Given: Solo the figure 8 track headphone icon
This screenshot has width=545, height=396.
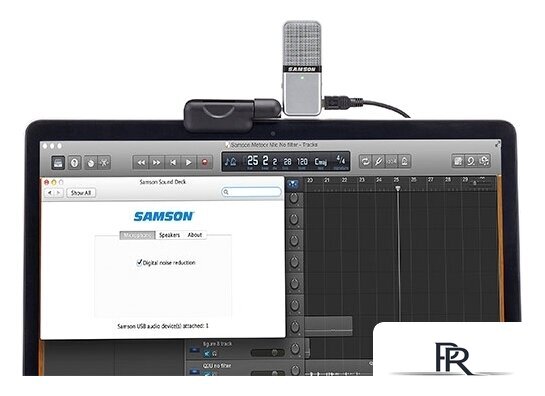Looking at the screenshot, I should click(x=215, y=354).
